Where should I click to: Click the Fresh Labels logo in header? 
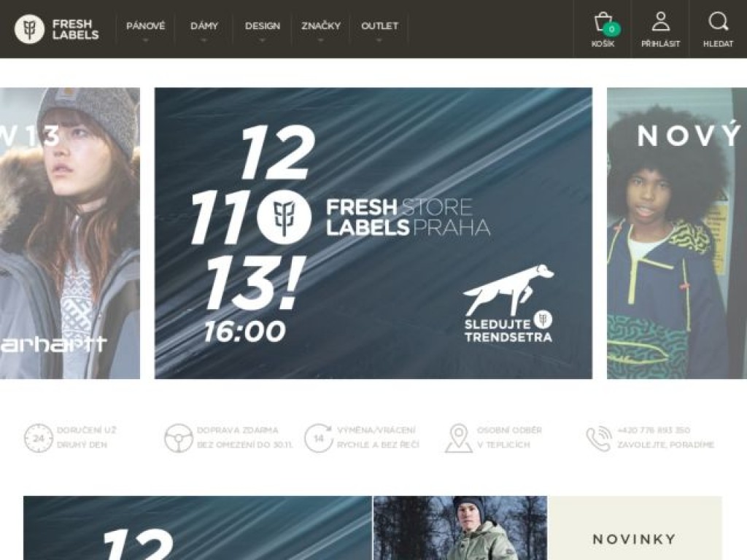(57, 29)
